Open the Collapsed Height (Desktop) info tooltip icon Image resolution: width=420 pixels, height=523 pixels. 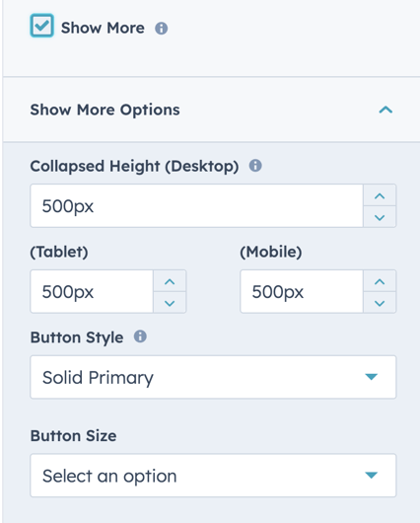[255, 166]
